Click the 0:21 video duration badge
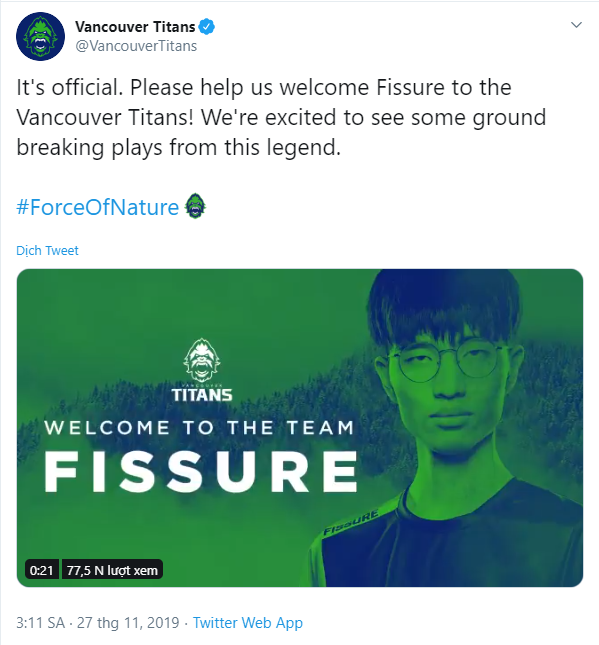599x645 pixels. [42, 570]
